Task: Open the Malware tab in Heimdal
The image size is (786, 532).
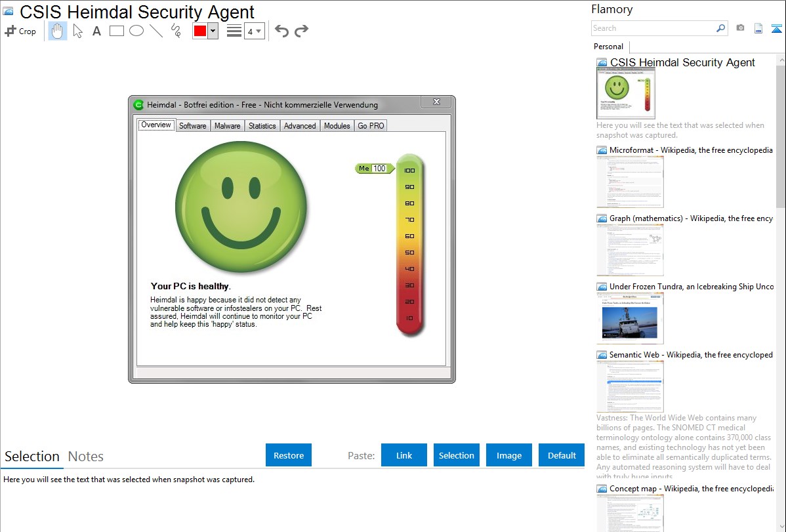Action: point(227,126)
